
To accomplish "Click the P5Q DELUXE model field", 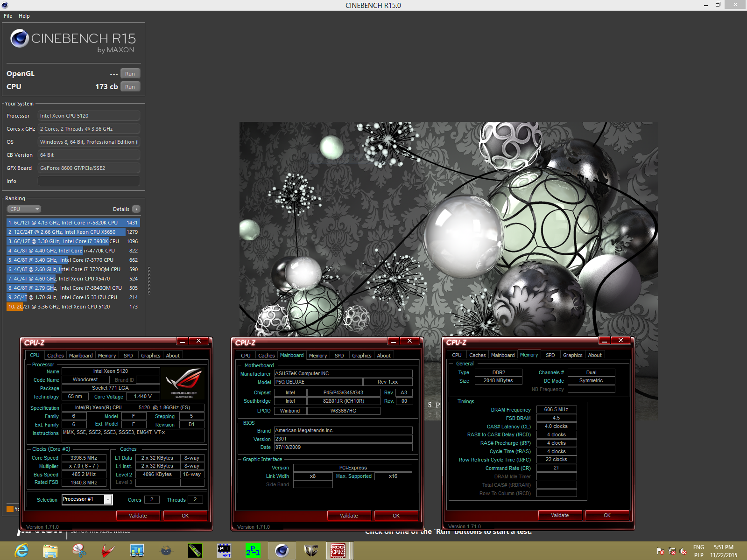I will coord(318,382).
